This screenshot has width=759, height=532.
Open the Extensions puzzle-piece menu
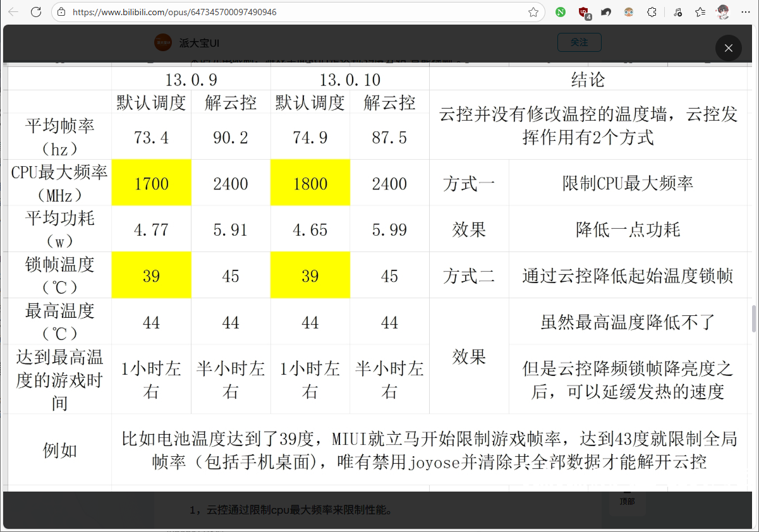(652, 12)
